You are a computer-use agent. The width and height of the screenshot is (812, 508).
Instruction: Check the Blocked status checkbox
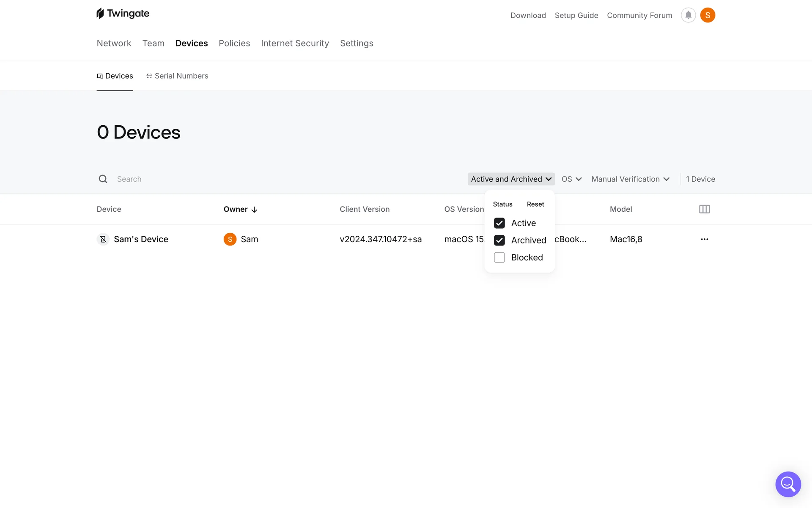pos(499,257)
